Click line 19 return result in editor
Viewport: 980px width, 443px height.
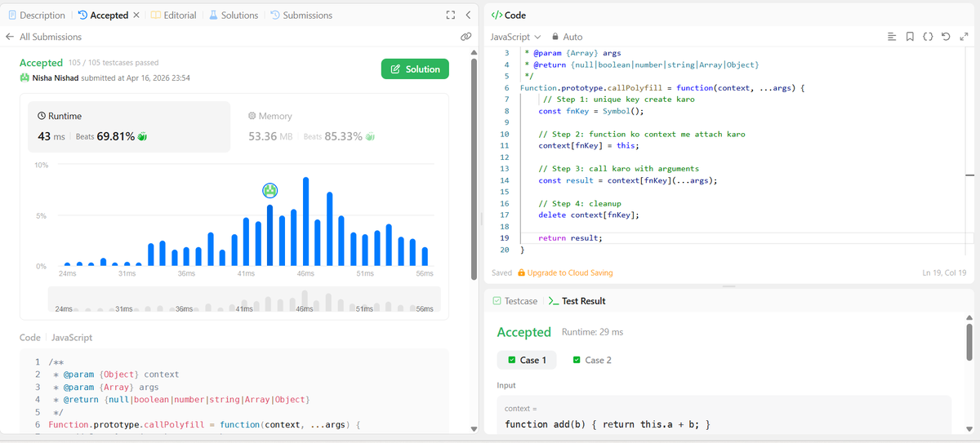pyautogui.click(x=570, y=238)
